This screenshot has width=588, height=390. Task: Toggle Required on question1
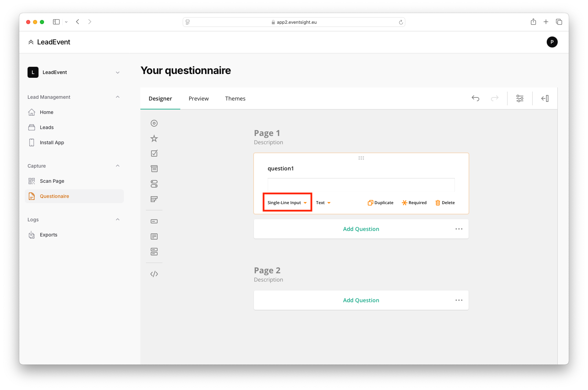click(414, 203)
